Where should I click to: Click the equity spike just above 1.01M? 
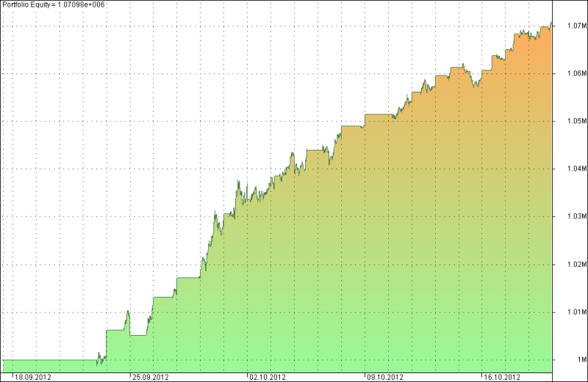[128, 312]
